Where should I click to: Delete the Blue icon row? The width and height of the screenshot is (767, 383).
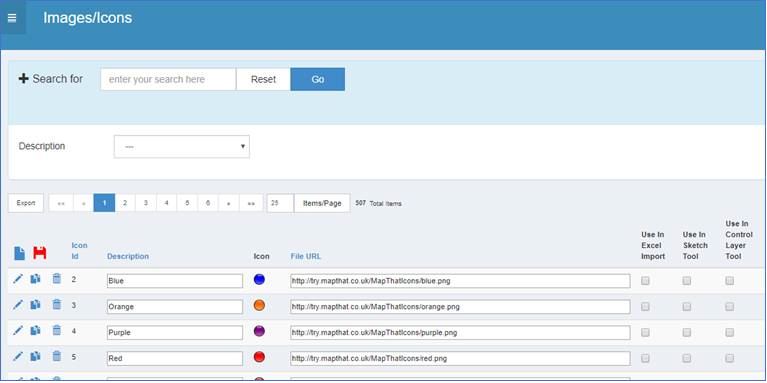pyautogui.click(x=57, y=279)
